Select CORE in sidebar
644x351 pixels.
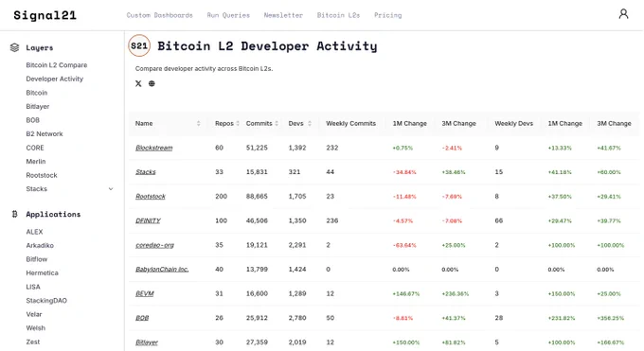click(35, 148)
